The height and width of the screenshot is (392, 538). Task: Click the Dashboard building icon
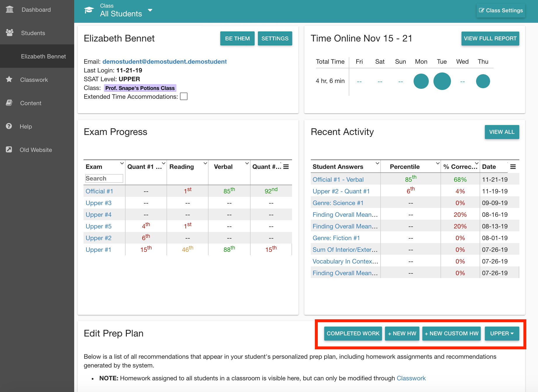pyautogui.click(x=10, y=10)
